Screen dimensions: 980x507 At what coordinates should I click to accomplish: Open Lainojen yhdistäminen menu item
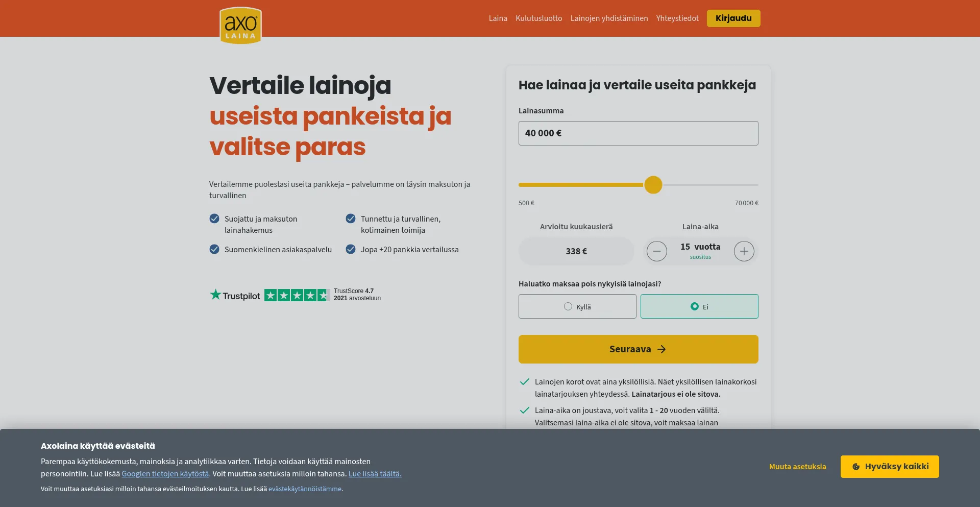[609, 18]
